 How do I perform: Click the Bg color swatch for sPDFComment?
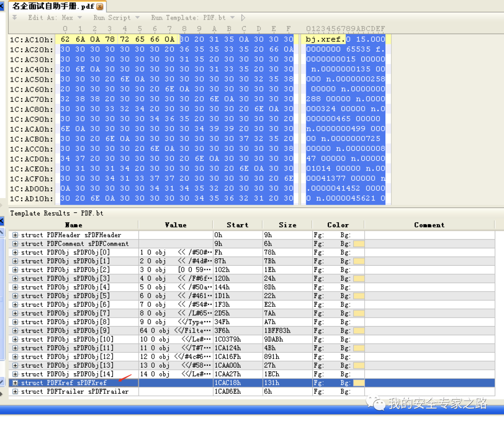tap(359, 243)
